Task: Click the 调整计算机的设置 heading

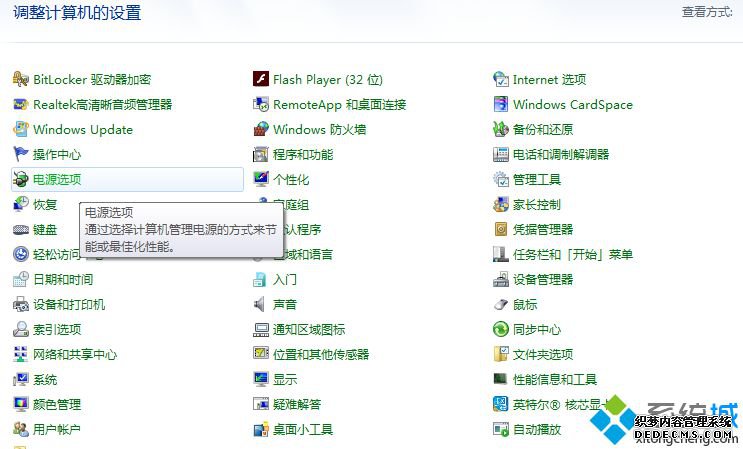Action: [x=77, y=12]
